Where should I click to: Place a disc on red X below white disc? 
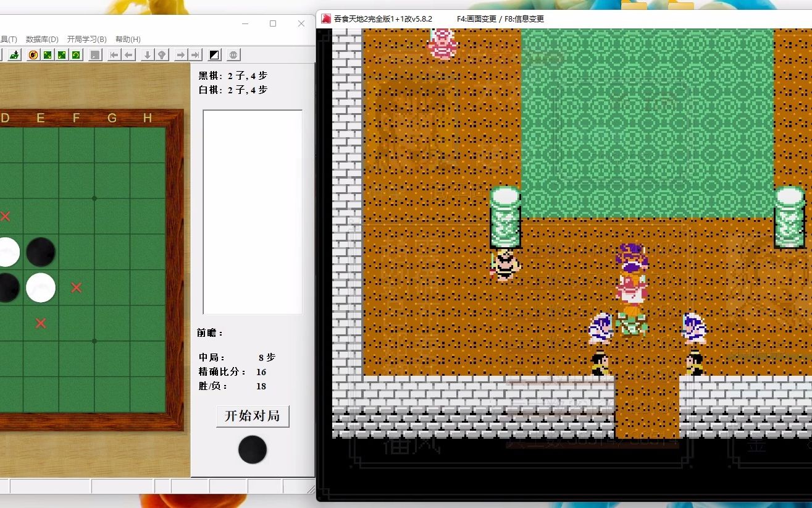coord(41,323)
